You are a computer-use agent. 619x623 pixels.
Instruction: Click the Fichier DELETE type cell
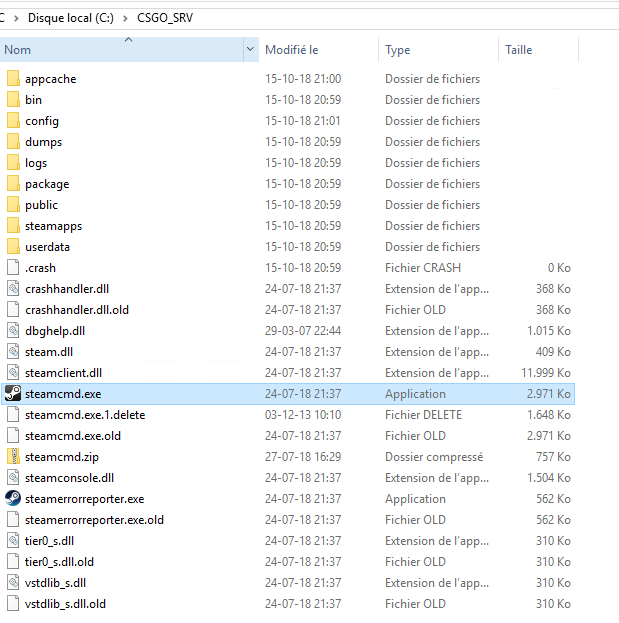[423, 415]
